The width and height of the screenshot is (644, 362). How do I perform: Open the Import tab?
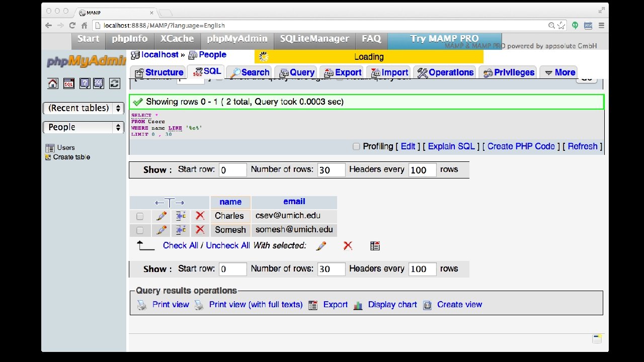point(389,72)
